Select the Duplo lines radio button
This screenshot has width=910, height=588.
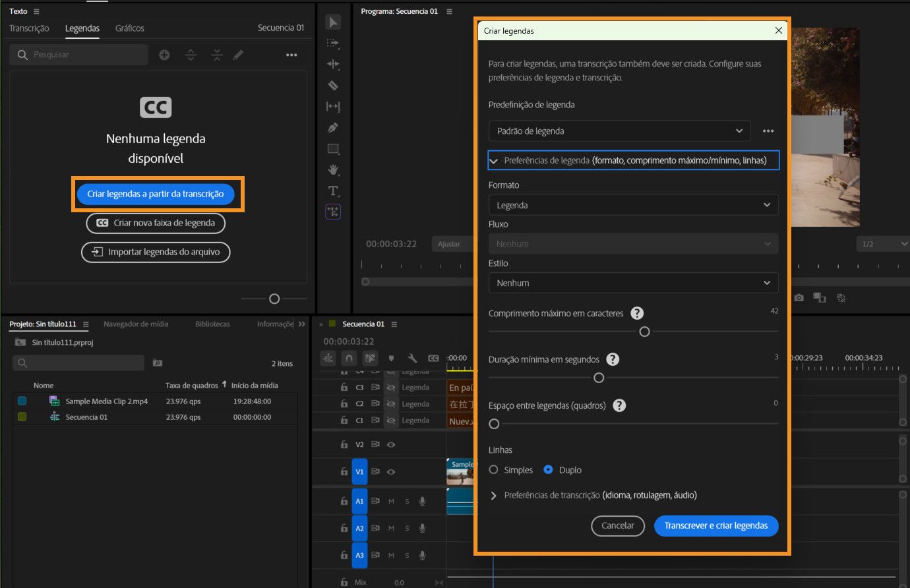point(548,470)
